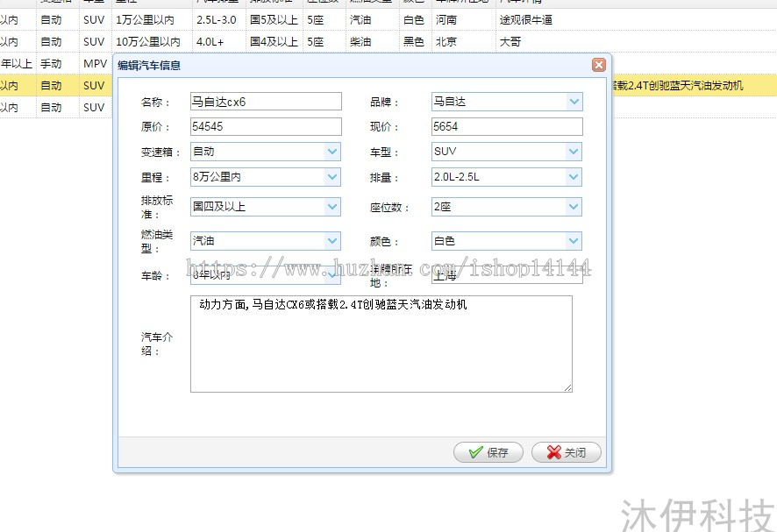Open the 排放标准 dropdown arrow

[x=332, y=207]
